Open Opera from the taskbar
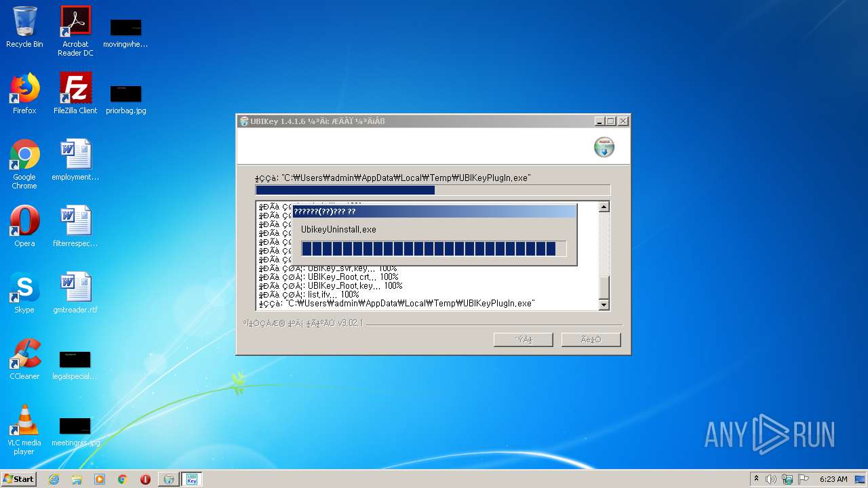The image size is (868, 488). [145, 479]
